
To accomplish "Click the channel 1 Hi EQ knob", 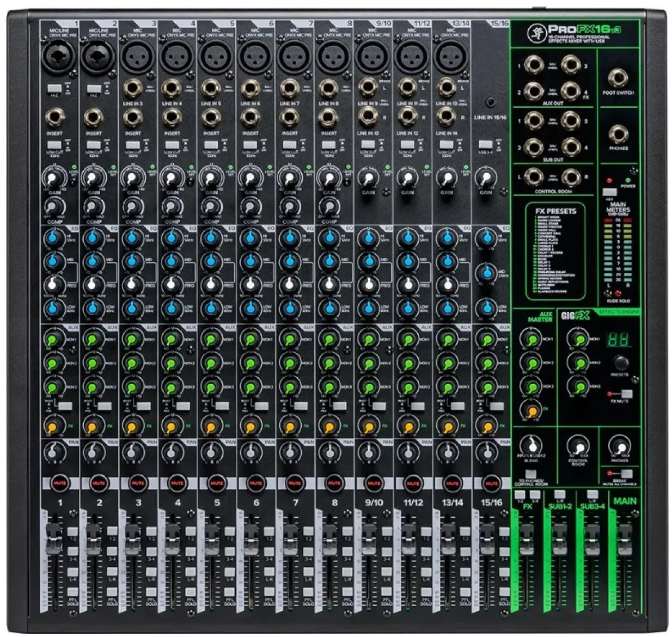I will point(53,237).
